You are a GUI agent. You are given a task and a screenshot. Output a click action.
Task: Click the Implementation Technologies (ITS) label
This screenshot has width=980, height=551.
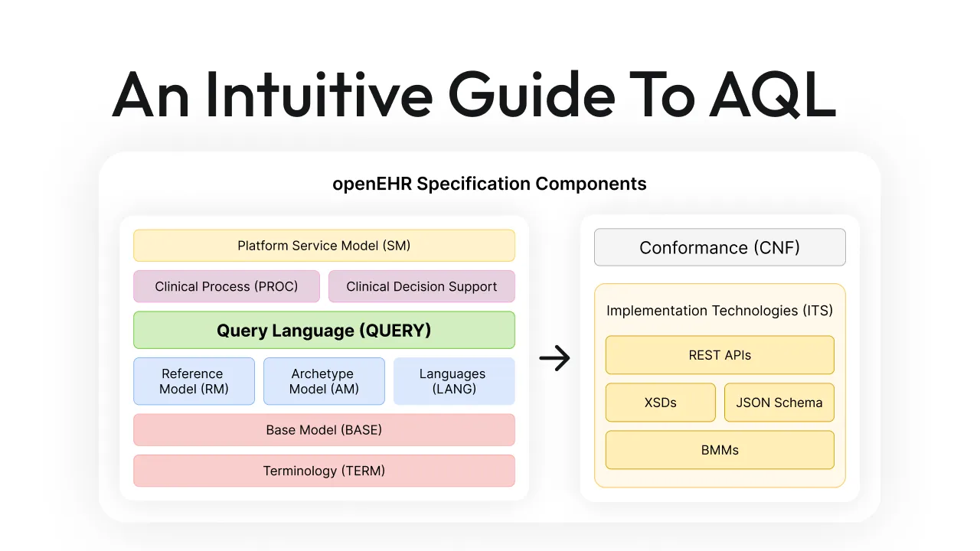(720, 311)
